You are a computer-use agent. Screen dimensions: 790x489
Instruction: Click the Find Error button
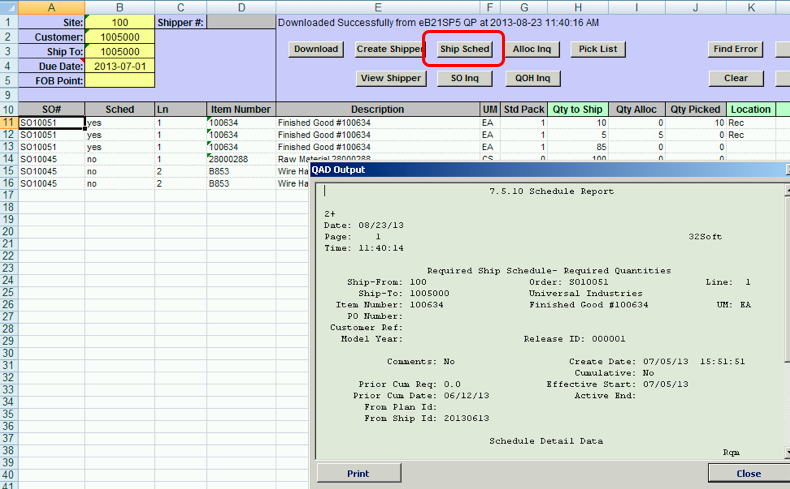tap(735, 49)
